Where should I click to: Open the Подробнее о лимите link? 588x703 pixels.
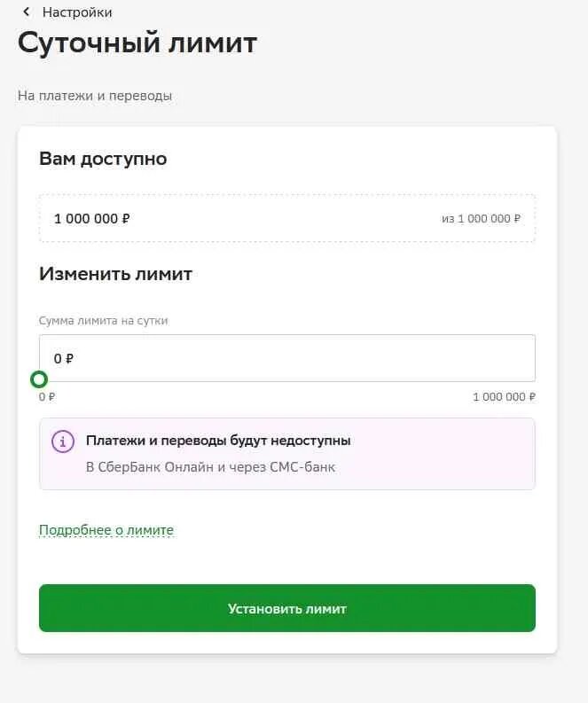pyautogui.click(x=106, y=530)
